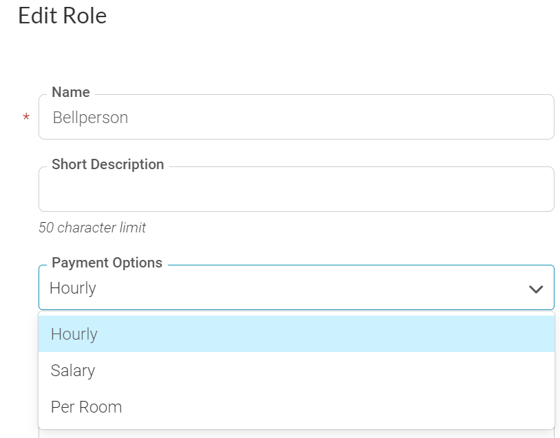The image size is (560, 438).
Task: Choose the Per Room payment option
Action: [x=296, y=407]
